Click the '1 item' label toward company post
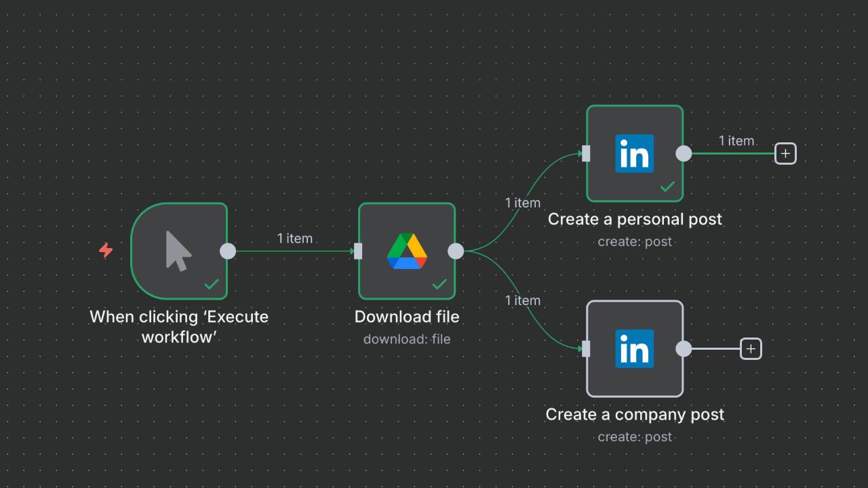This screenshot has height=488, width=868. 523,300
